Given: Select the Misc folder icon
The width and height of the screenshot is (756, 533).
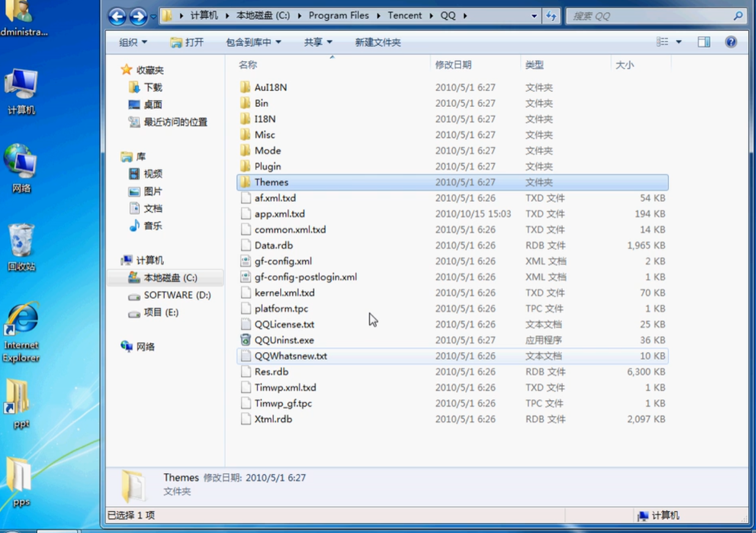Looking at the screenshot, I should [245, 134].
